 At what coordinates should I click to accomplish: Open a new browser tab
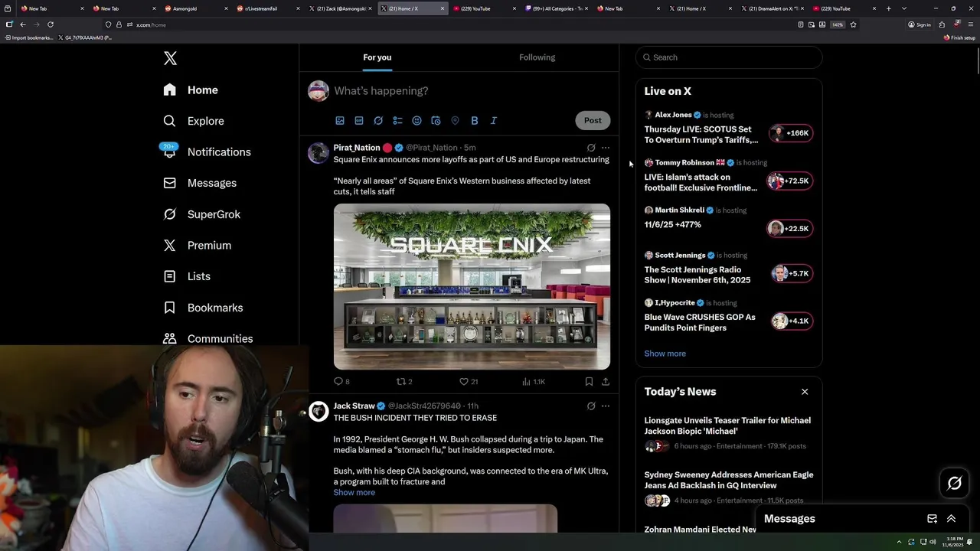pos(889,8)
